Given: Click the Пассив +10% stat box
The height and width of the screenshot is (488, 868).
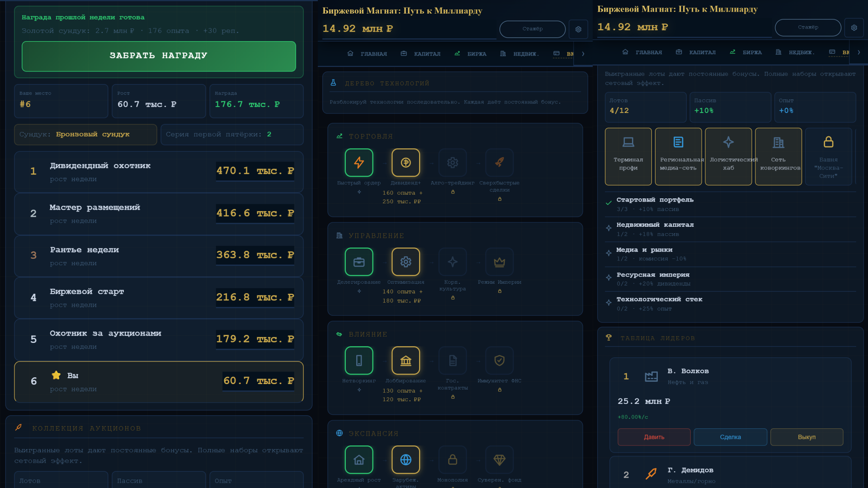Looking at the screenshot, I should tap(730, 108).
